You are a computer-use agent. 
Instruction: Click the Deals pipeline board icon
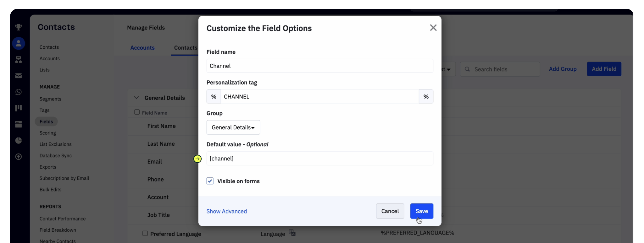pyautogui.click(x=19, y=108)
